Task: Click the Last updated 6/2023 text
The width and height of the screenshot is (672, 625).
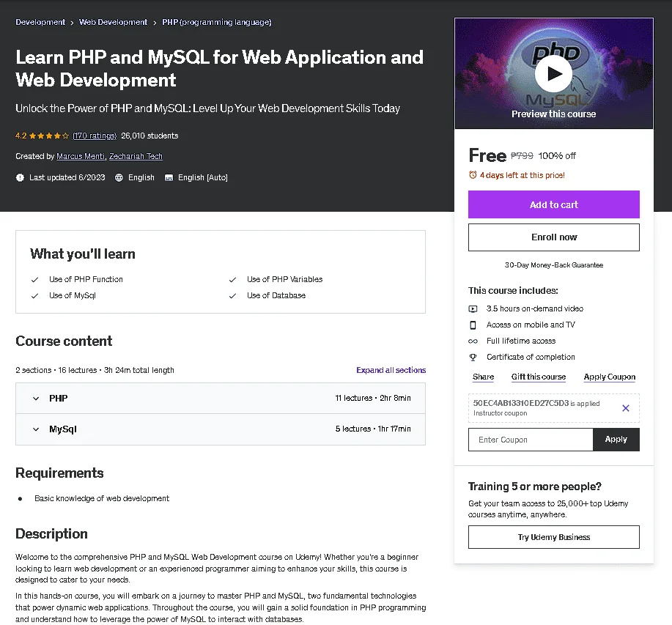Action: 67,177
